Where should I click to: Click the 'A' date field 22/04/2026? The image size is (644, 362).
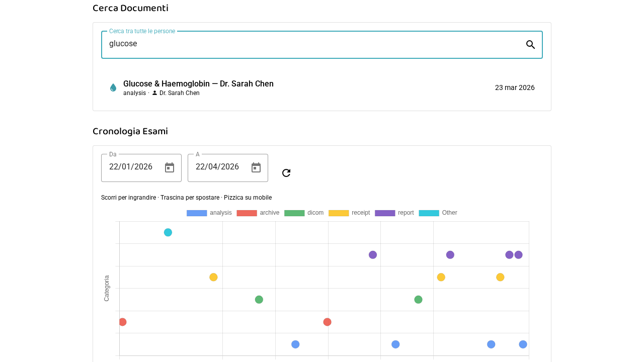coord(217,167)
